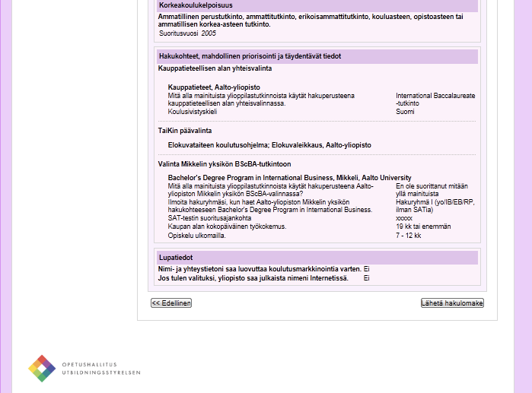Click the '19 kk tai enemmän' value
Image resolution: width=532 pixels, height=393 pixels.
(423, 227)
